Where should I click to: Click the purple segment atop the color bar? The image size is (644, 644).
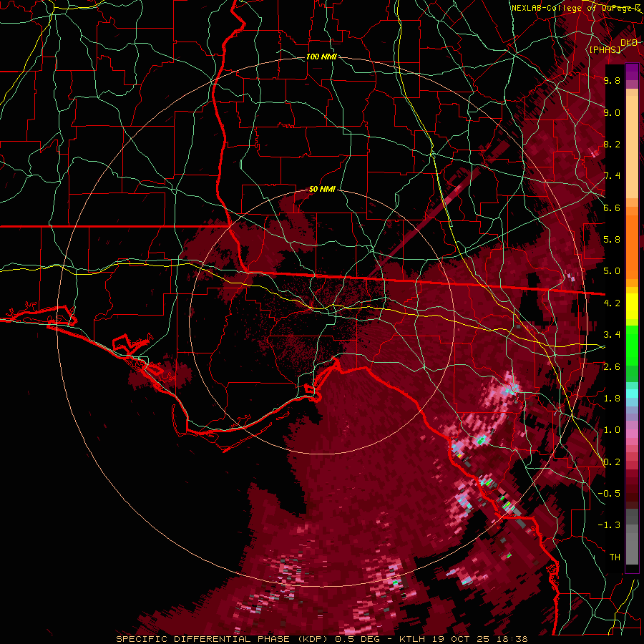point(632,72)
